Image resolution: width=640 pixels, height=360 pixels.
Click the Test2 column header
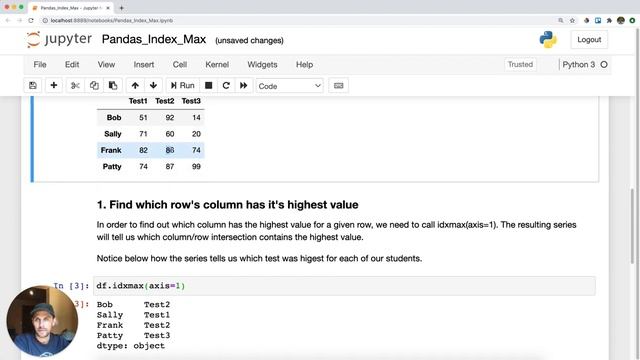(x=164, y=101)
